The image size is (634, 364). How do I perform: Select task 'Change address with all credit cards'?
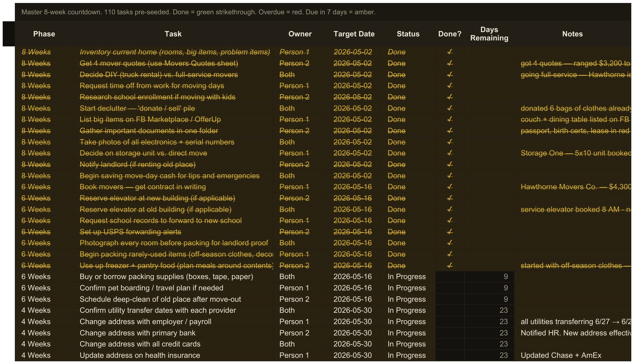[x=140, y=344]
